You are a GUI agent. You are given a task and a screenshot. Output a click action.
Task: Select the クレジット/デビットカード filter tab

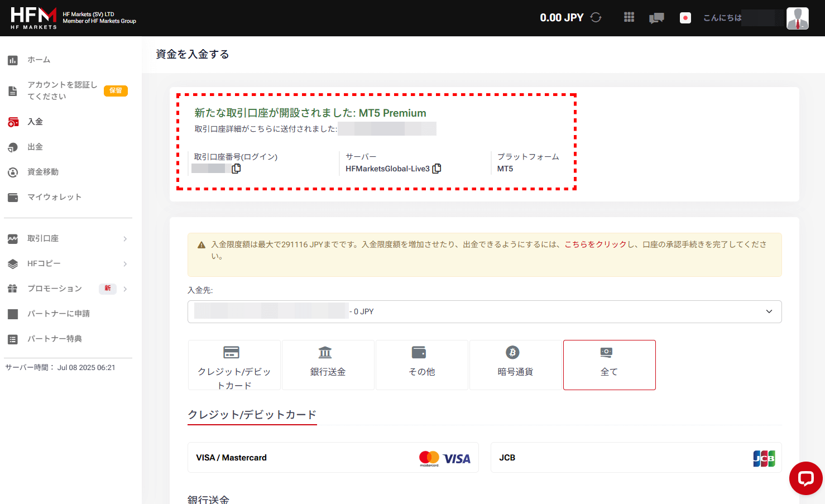(x=234, y=365)
